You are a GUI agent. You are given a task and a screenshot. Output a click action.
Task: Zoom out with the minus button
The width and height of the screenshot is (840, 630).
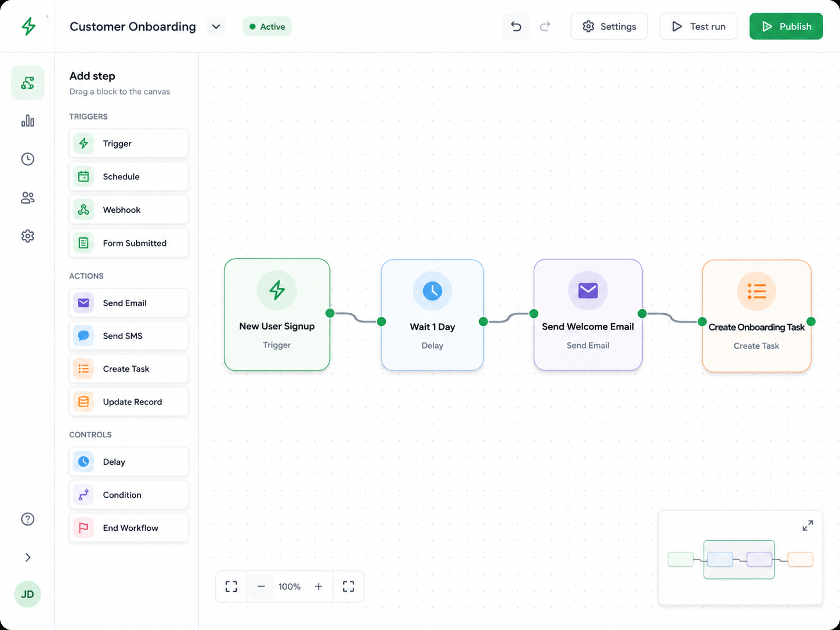[261, 586]
